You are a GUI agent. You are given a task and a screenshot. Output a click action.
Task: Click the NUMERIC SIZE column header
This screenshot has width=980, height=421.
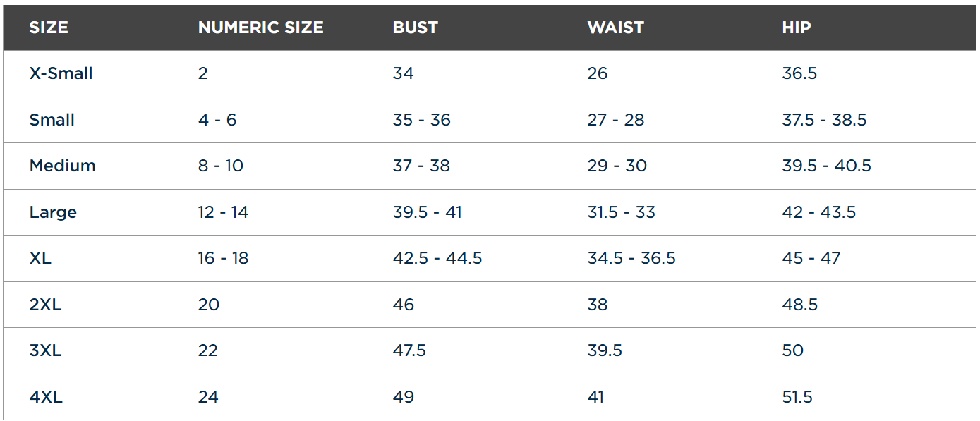click(x=260, y=28)
